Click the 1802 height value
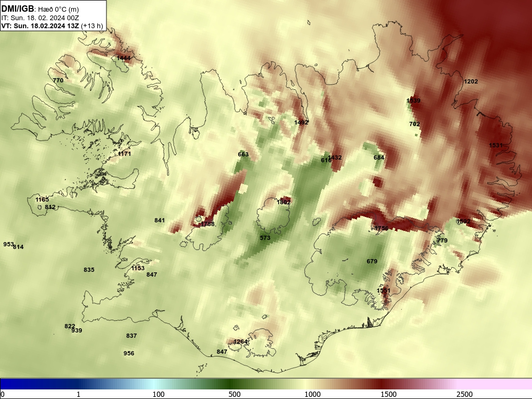Screen dimensions: 532x399 click(x=284, y=202)
